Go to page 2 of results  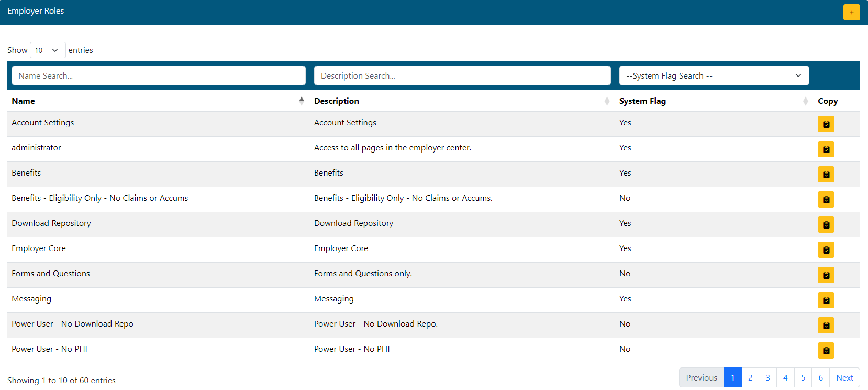pyautogui.click(x=750, y=377)
